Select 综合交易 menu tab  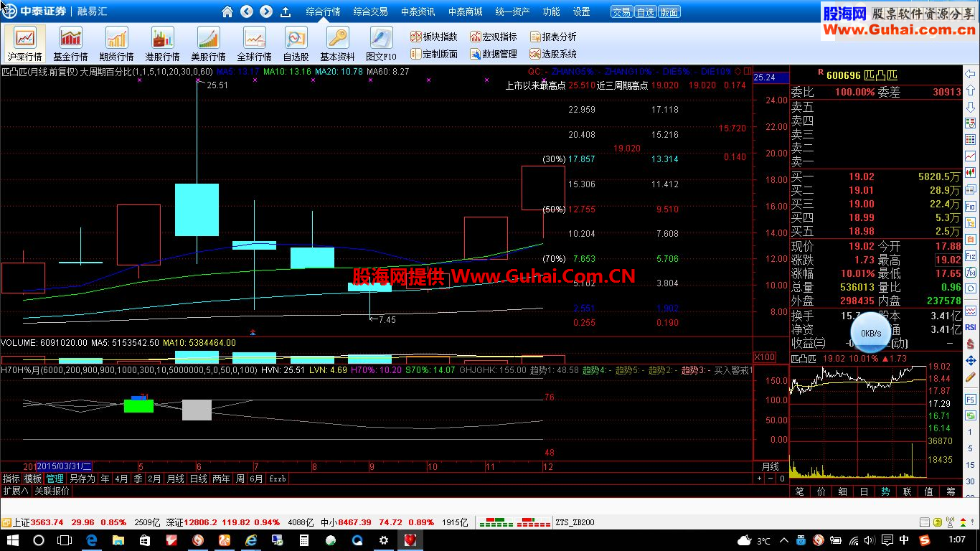pos(370,11)
